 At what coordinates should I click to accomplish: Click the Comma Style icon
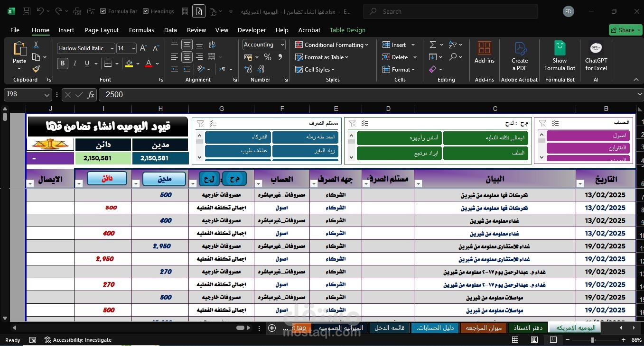pyautogui.click(x=280, y=57)
